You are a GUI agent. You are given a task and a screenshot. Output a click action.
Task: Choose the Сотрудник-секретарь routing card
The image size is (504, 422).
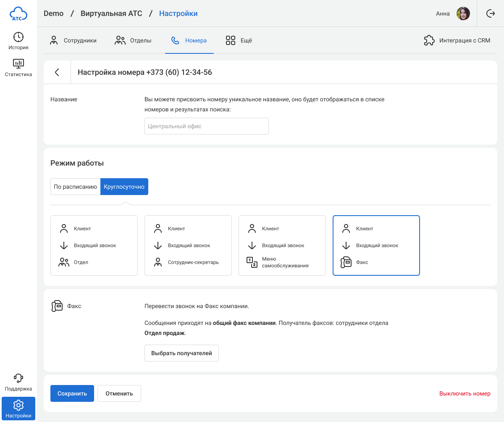[x=188, y=245]
